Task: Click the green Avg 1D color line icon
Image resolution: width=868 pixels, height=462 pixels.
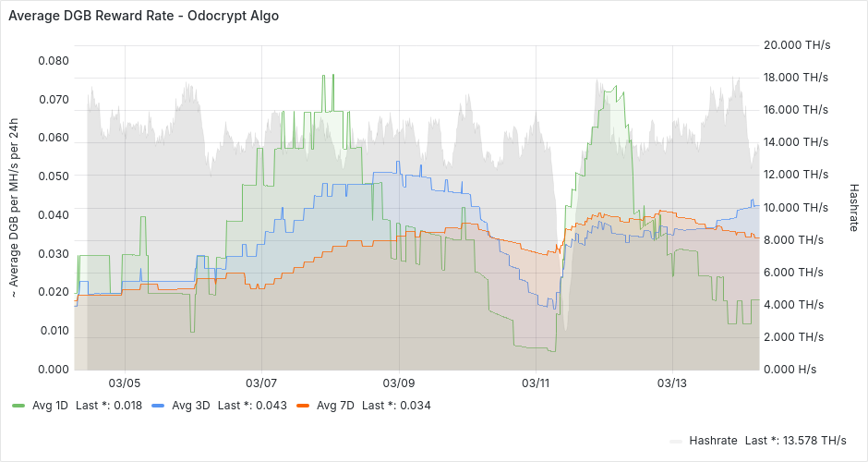Action: coord(18,406)
